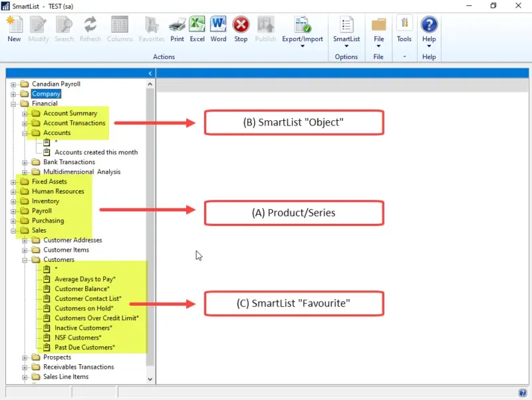Viewport: 532px width, 400px height.
Task: Click the Refresh arrows icon
Action: point(90,25)
